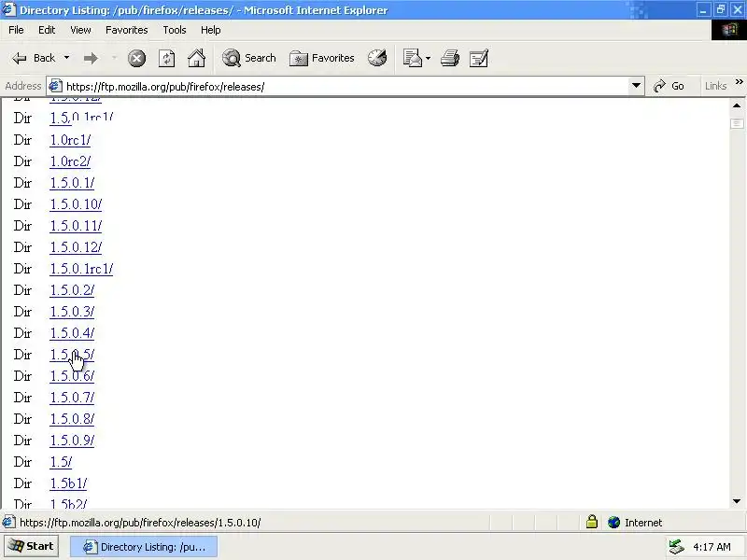
Task: Open the 1.5.0.10/ directory link
Action: (x=76, y=204)
